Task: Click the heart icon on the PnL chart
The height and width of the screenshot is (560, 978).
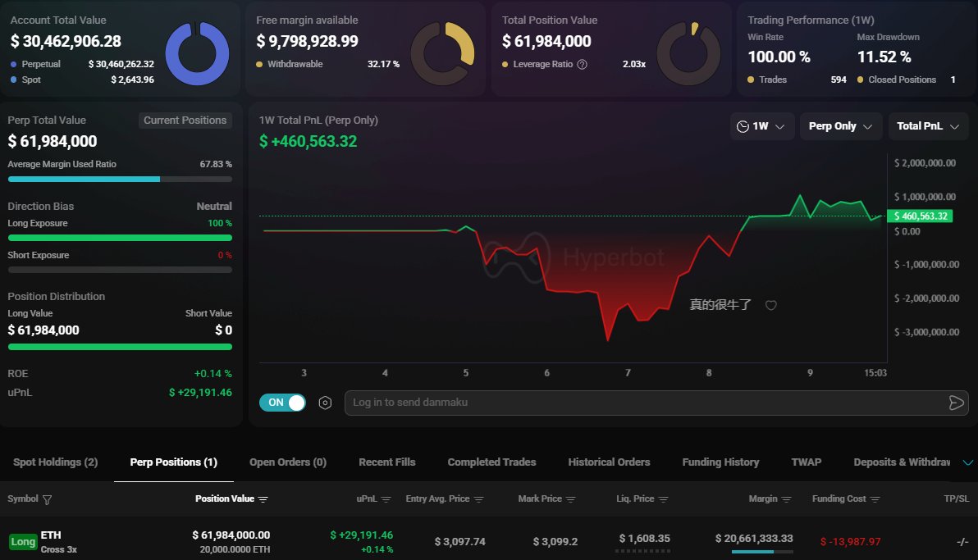Action: click(x=770, y=305)
